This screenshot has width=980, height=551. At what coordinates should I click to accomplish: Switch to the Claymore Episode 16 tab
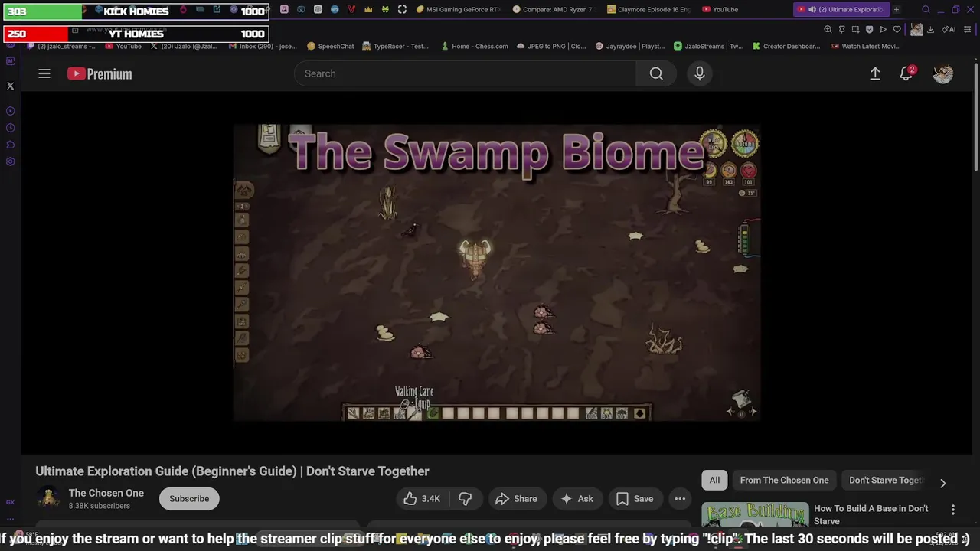point(649,10)
